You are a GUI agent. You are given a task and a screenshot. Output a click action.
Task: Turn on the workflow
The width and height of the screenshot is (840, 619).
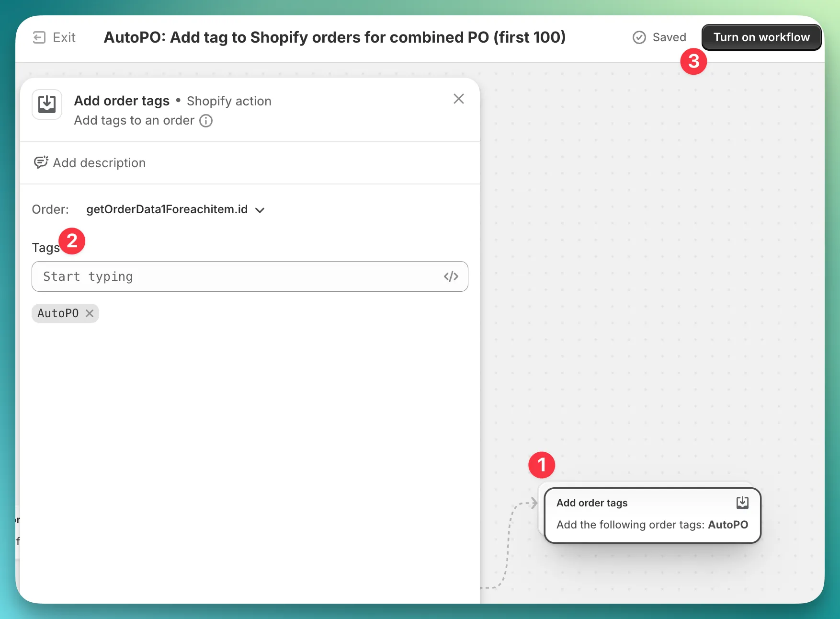point(761,37)
